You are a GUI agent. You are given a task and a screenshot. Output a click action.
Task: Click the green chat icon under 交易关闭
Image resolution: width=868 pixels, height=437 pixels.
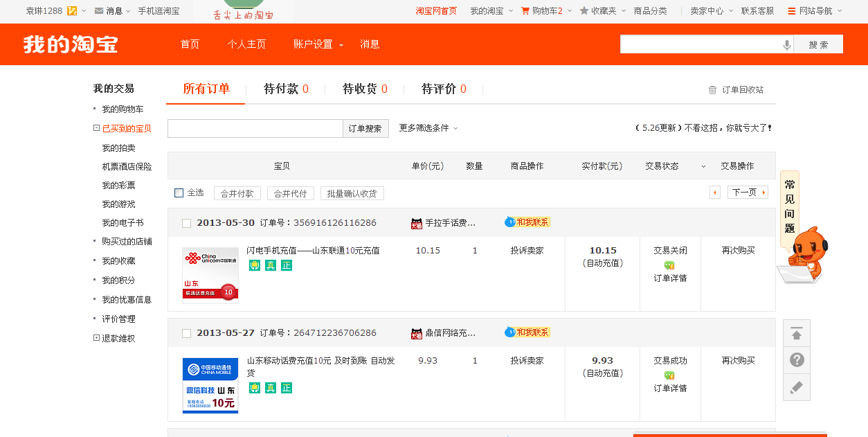(669, 265)
